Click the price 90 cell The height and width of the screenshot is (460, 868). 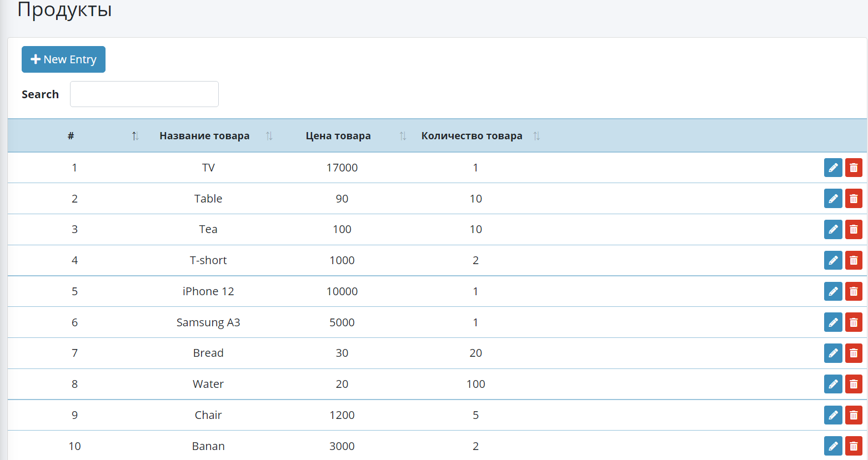(x=342, y=199)
